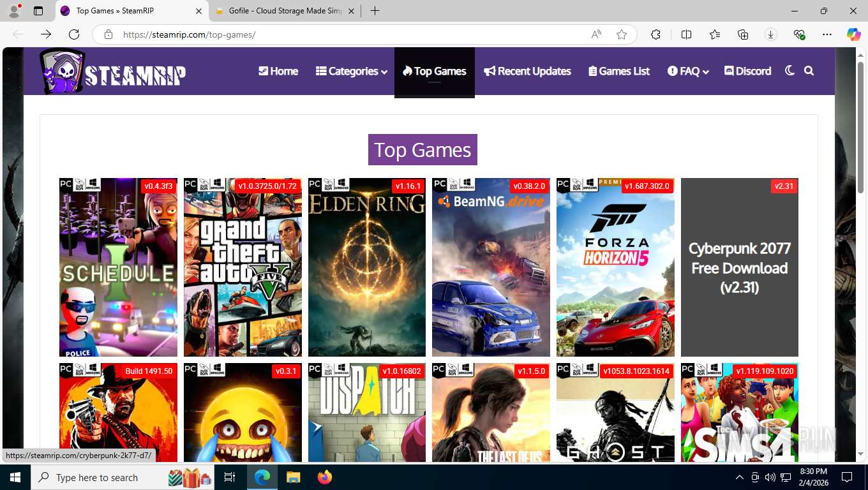This screenshot has width=868, height=490.
Task: Click the v1.16.1 version badge
Action: tap(408, 186)
